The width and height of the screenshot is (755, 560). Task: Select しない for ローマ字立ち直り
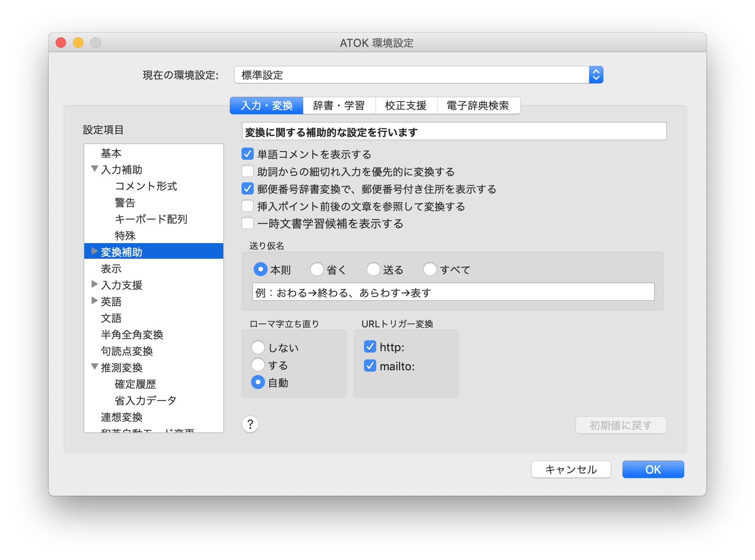(x=258, y=347)
